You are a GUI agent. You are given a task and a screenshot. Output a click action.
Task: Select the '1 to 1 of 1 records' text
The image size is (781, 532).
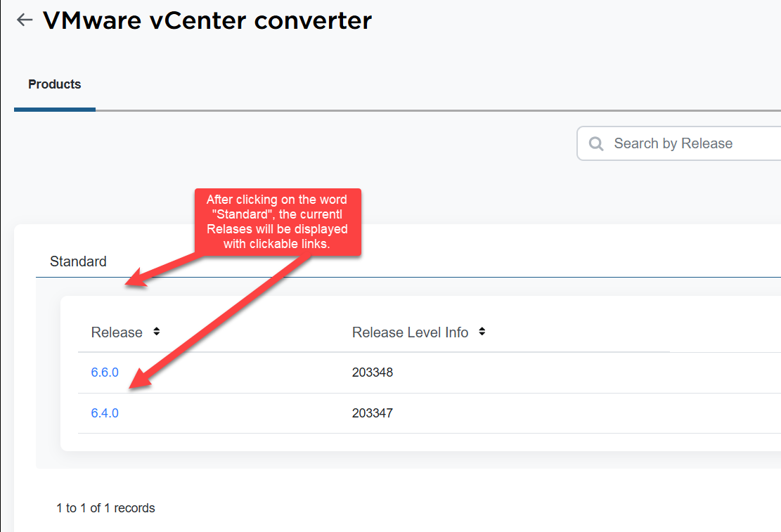coord(105,508)
